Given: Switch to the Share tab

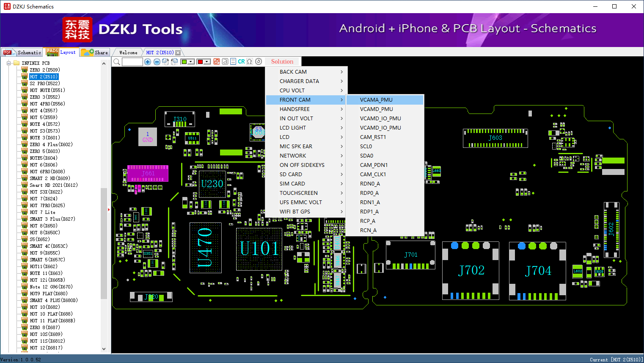Looking at the screenshot, I should tap(95, 53).
